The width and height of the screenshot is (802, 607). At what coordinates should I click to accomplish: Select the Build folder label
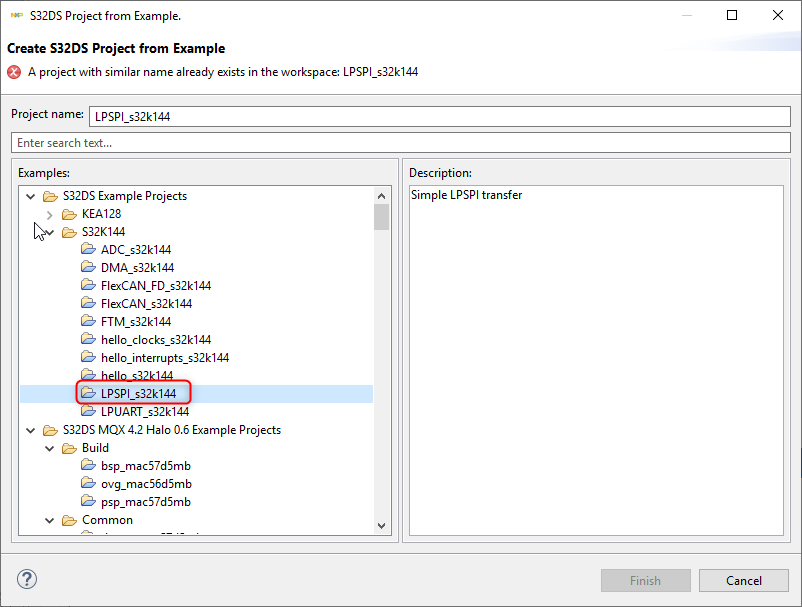pos(95,448)
